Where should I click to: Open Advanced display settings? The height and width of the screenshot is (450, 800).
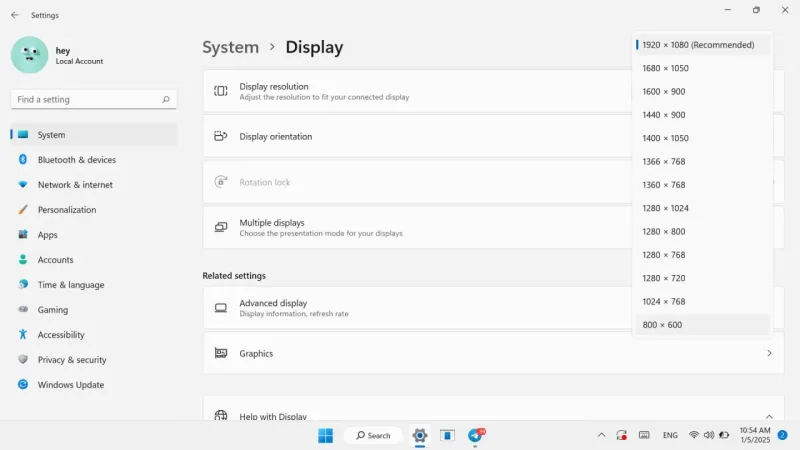[x=417, y=308]
